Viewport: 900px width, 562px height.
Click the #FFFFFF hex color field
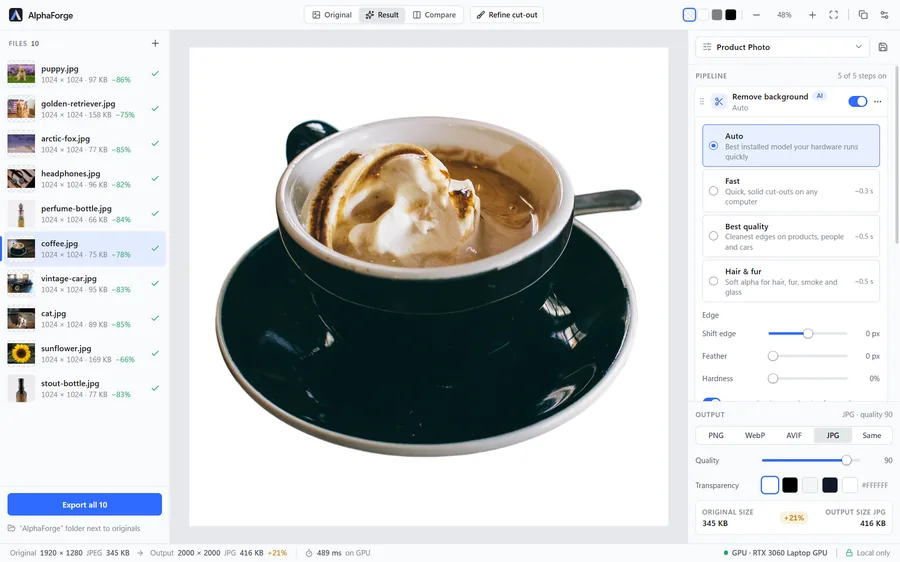coord(875,485)
